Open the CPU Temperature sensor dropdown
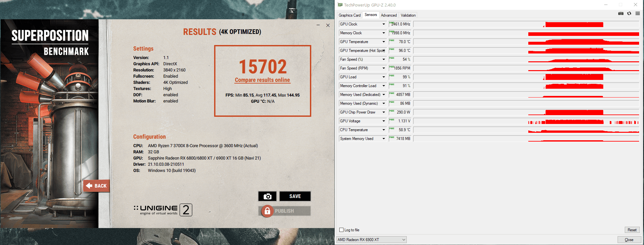644x245 pixels. [384, 130]
